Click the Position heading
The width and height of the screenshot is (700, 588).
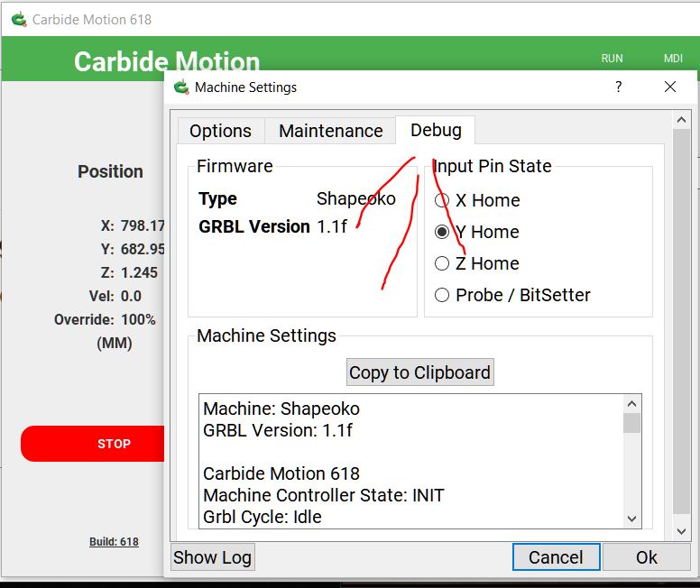tap(110, 171)
